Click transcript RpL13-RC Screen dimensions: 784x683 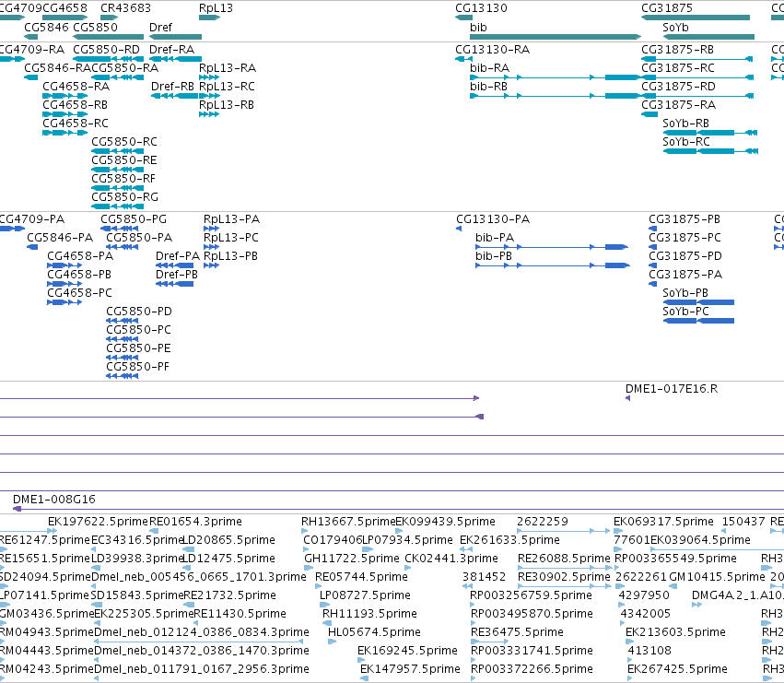pos(227,86)
